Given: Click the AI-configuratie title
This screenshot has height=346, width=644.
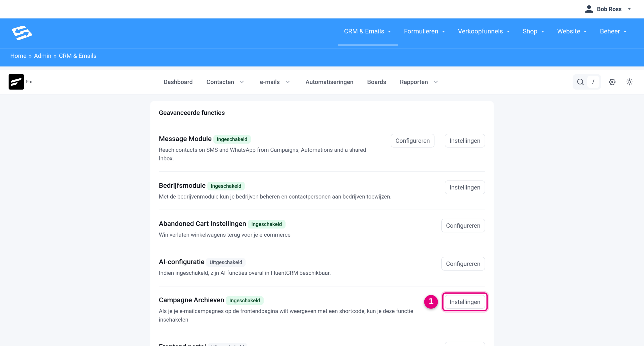Looking at the screenshot, I should click(x=182, y=262).
